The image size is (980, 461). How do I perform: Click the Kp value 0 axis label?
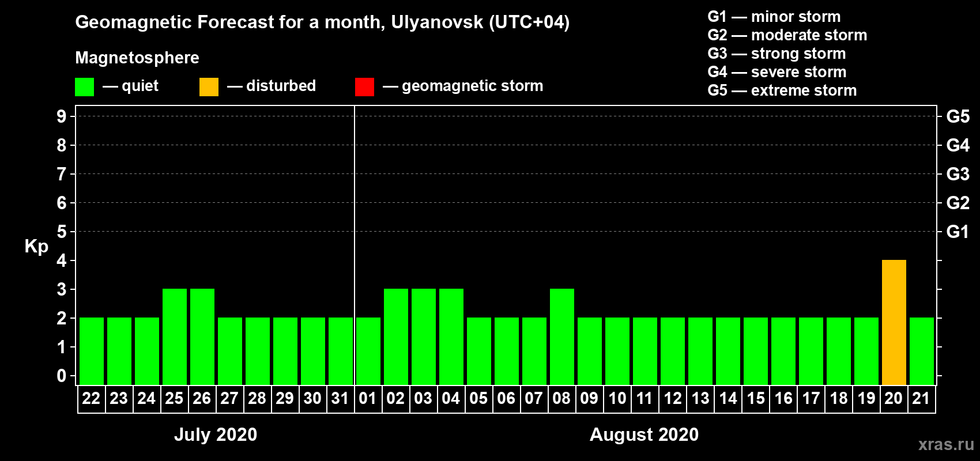coord(62,376)
